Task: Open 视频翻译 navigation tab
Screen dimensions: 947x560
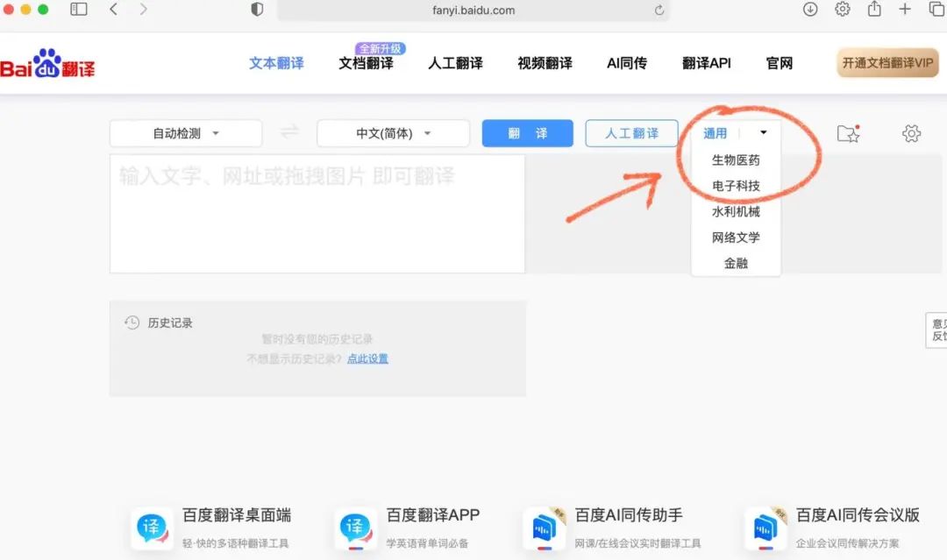Action: [545, 63]
